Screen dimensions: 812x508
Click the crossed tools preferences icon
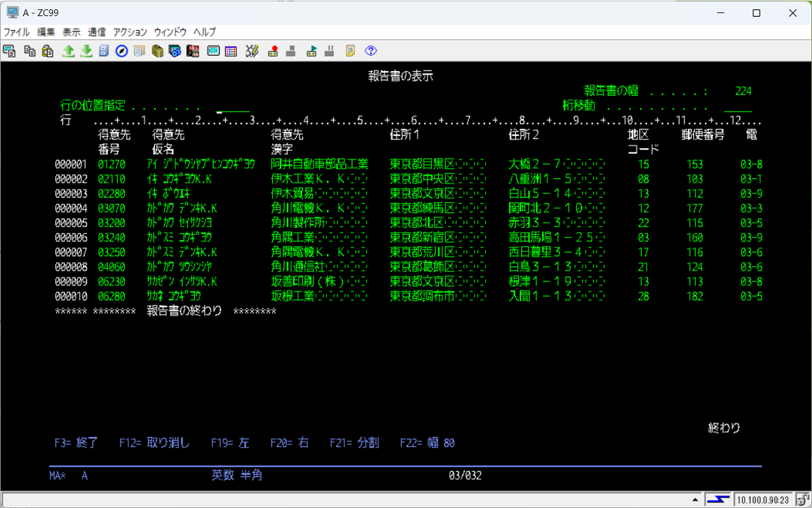[x=252, y=51]
